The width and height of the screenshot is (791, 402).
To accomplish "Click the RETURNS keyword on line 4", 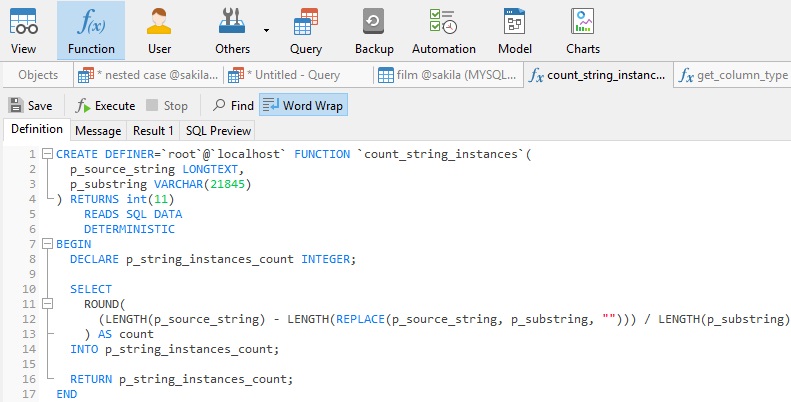I will coord(94,199).
